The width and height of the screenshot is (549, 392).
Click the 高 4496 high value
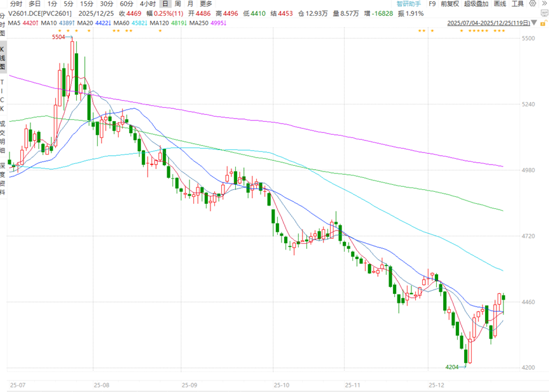click(x=227, y=14)
